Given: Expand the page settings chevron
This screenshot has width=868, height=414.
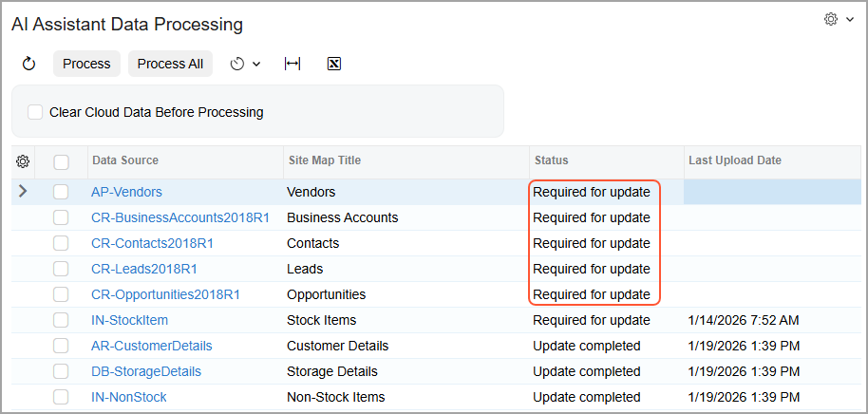Looking at the screenshot, I should (x=850, y=20).
